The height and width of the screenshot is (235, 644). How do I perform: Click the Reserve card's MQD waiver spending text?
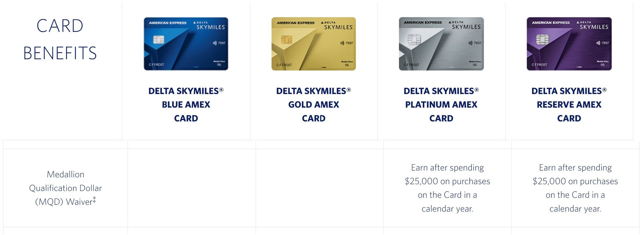(x=575, y=188)
